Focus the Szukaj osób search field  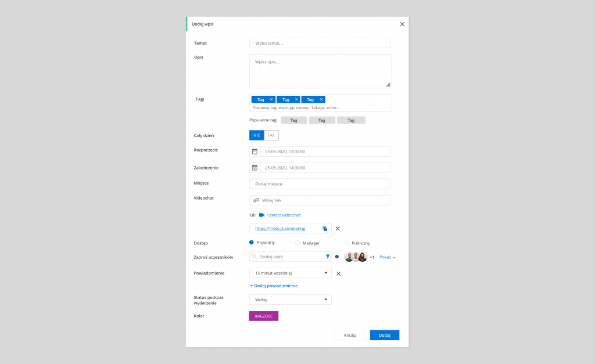tap(291, 257)
